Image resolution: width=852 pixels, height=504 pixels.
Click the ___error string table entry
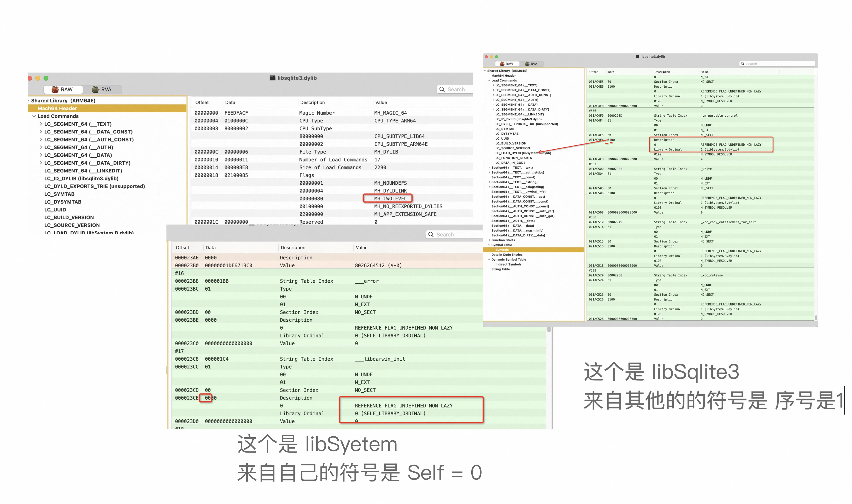pos(367,281)
